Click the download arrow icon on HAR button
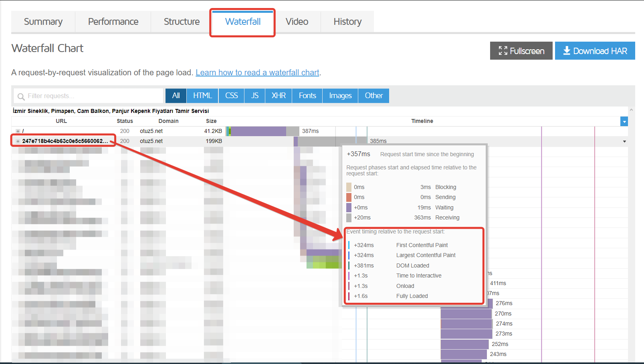 (567, 50)
